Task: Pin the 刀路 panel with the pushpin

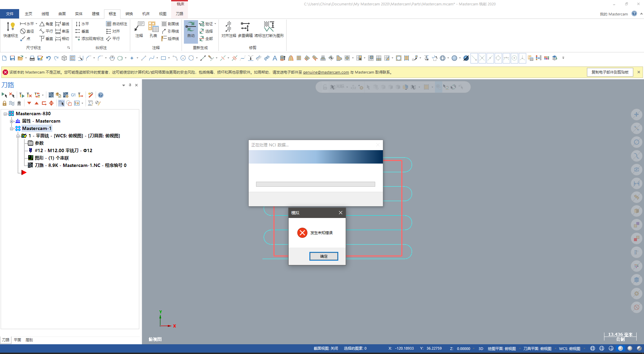Action: coord(130,85)
